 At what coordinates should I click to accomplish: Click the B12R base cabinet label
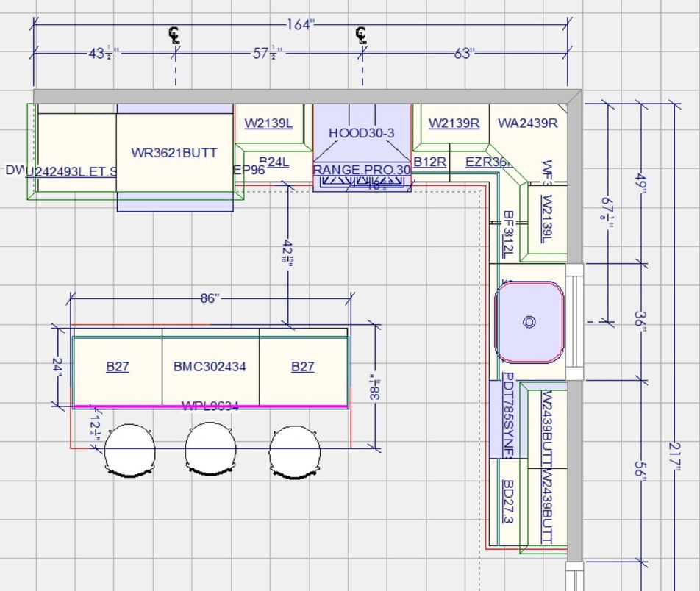coord(429,161)
